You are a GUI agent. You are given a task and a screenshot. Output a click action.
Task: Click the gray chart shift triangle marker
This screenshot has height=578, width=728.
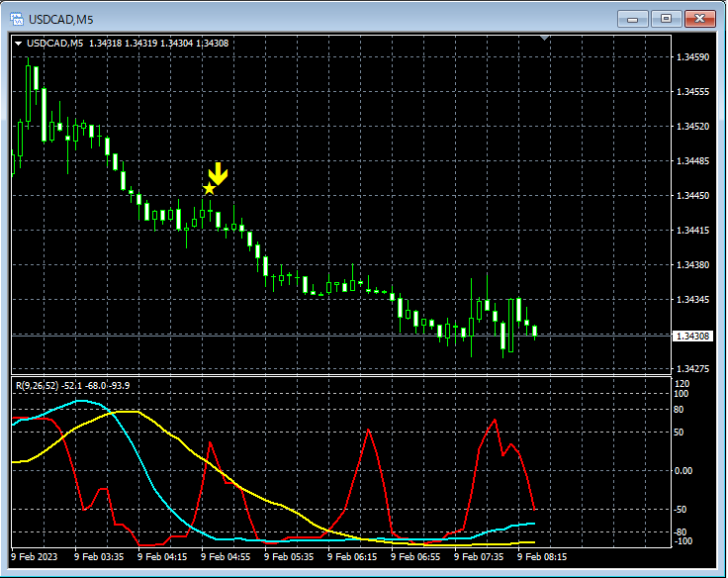tap(544, 39)
